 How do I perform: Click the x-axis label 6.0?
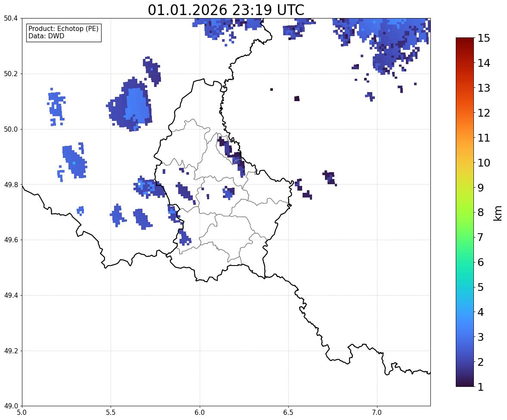[x=200, y=413]
